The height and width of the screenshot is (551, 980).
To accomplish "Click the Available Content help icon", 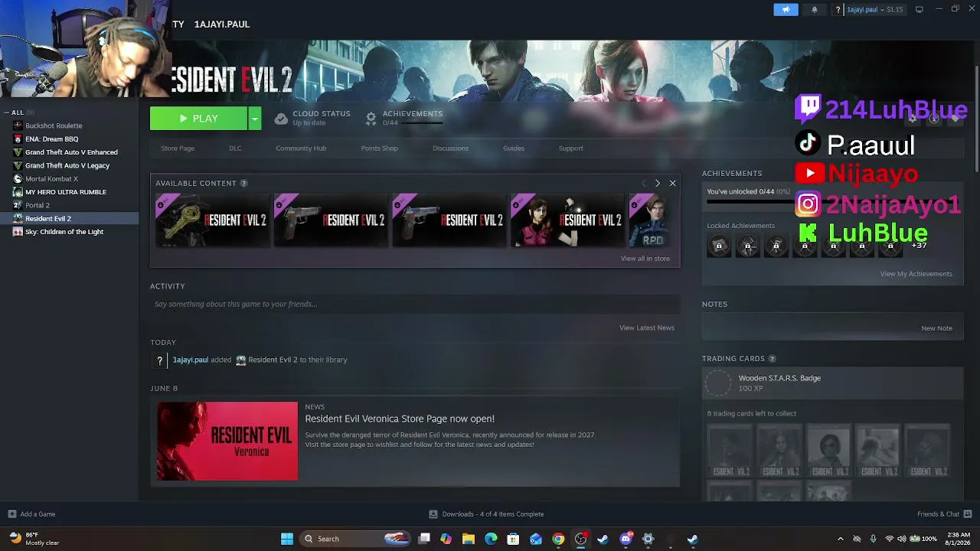I will pyautogui.click(x=243, y=184).
